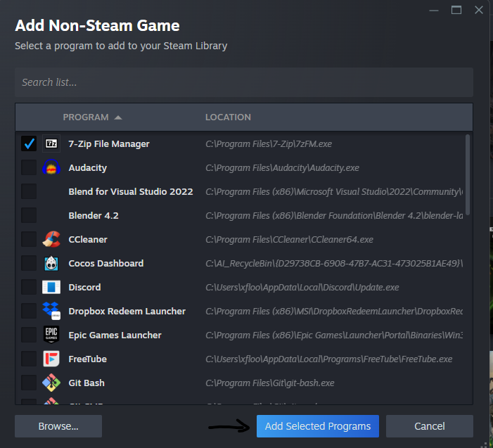The height and width of the screenshot is (448, 493).
Task: Click the Discord app icon
Action: (x=51, y=287)
